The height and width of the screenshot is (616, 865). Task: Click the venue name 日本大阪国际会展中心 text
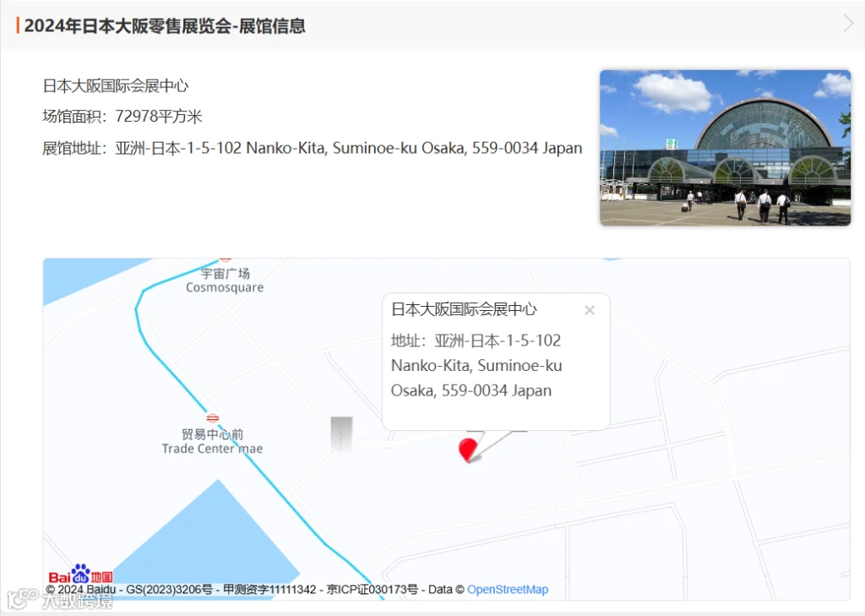pos(115,85)
